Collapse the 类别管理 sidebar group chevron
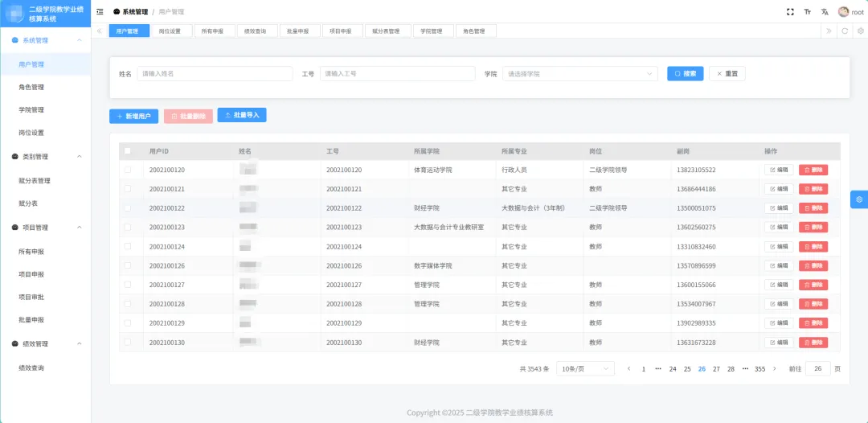868x423 pixels. [x=79, y=157]
